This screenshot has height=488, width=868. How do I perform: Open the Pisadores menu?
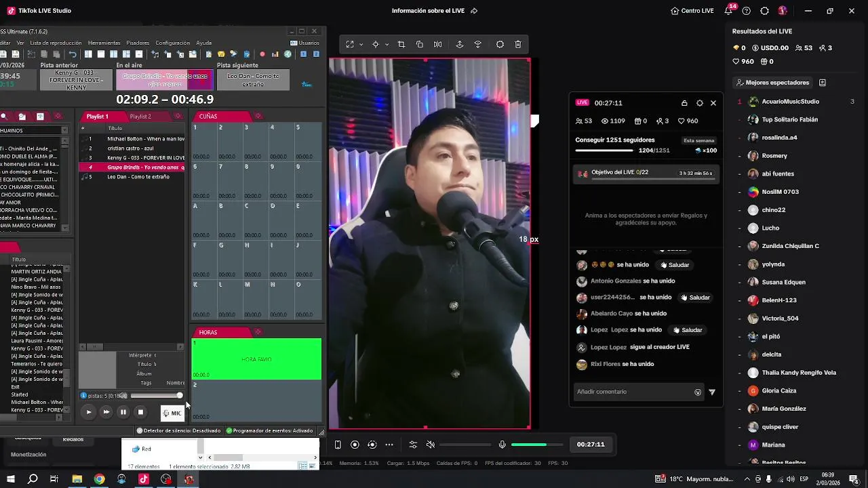point(138,43)
